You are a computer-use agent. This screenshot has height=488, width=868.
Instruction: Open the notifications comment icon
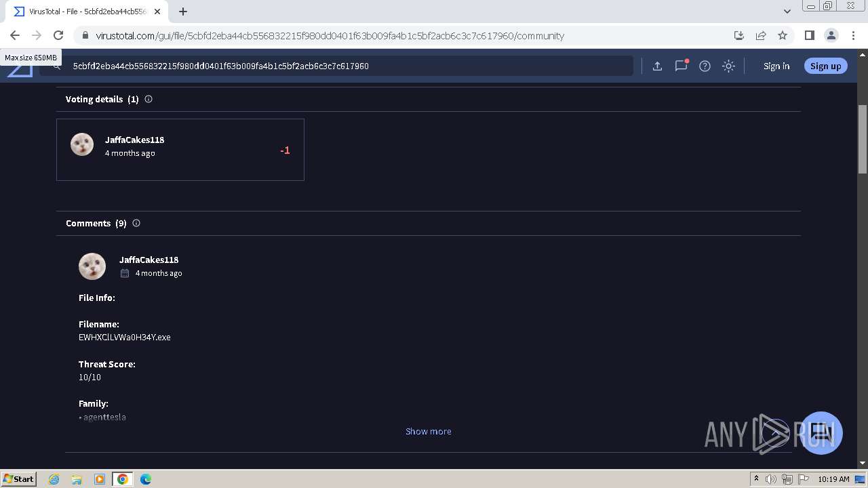point(681,66)
